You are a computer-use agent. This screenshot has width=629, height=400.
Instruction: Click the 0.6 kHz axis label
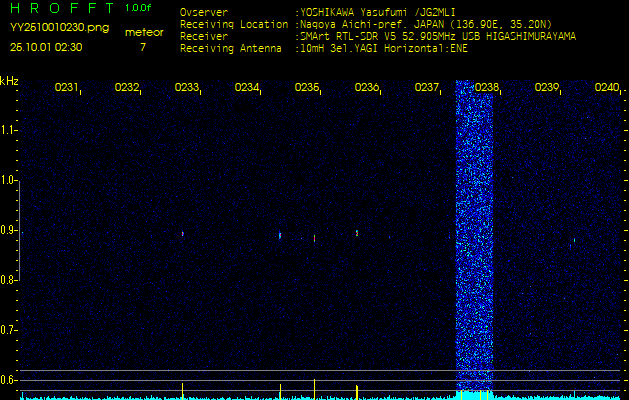(x=9, y=380)
